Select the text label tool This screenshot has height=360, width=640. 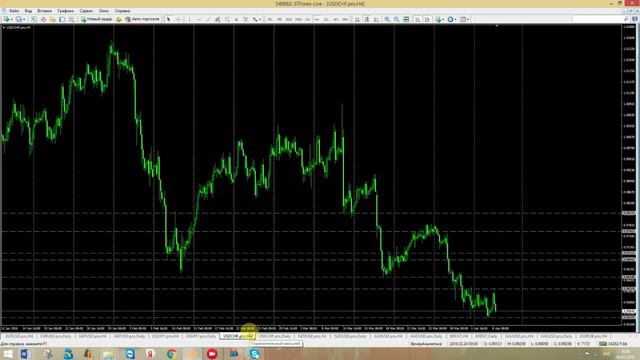[246, 19]
